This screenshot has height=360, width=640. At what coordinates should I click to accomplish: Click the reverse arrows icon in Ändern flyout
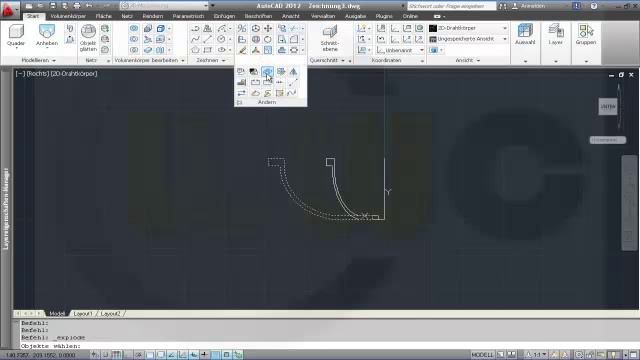[241, 93]
